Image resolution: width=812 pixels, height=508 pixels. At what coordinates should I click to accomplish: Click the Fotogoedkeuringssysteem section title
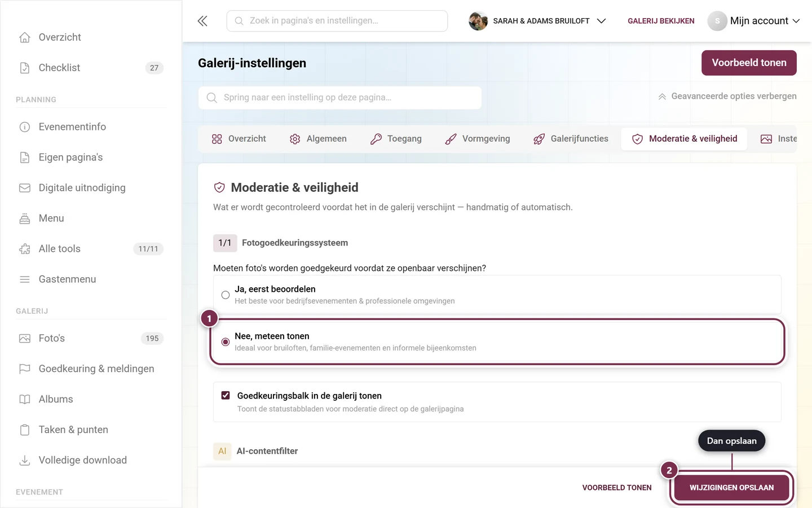coord(295,243)
